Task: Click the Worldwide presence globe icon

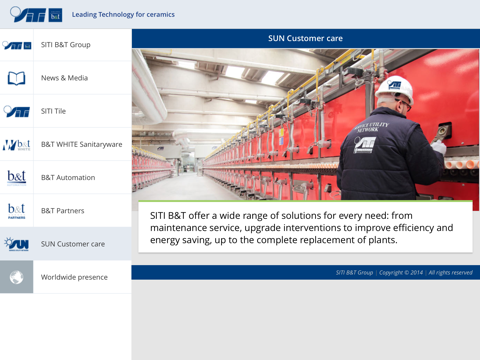Action: coord(17,277)
